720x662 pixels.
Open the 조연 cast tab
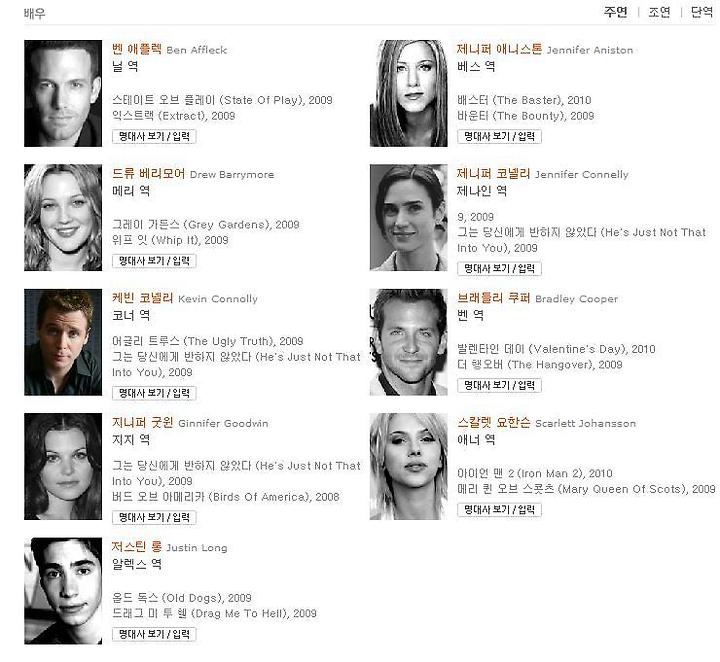tap(659, 12)
